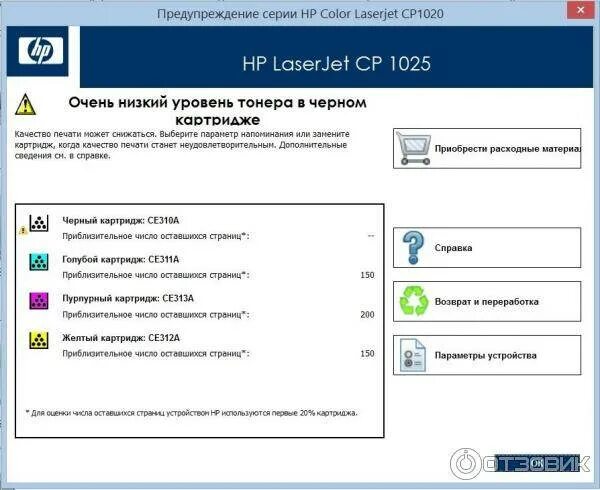Click the HP LaserJet CP 1025 banner title
Screen dimensions: 600x490
coord(336,63)
